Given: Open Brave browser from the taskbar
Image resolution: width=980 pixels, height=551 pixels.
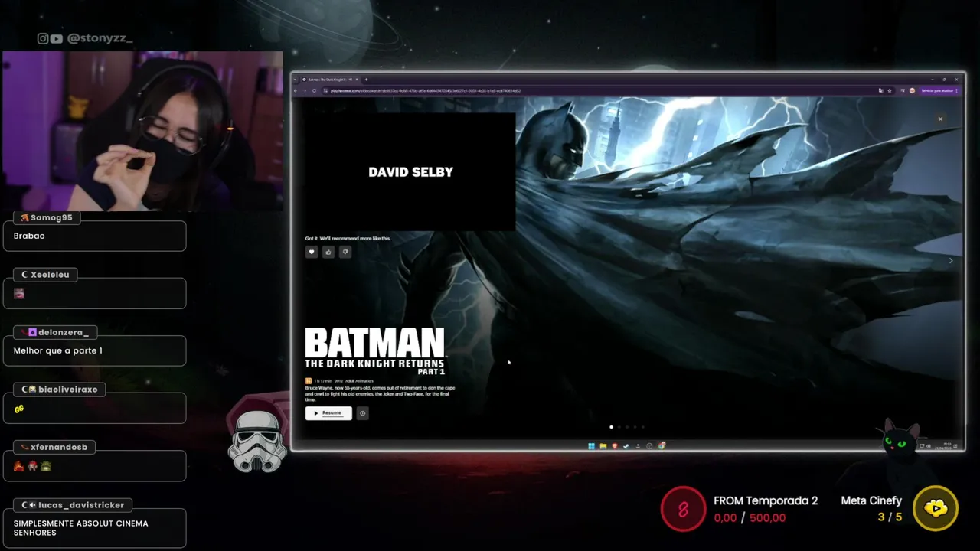Looking at the screenshot, I should [614, 446].
